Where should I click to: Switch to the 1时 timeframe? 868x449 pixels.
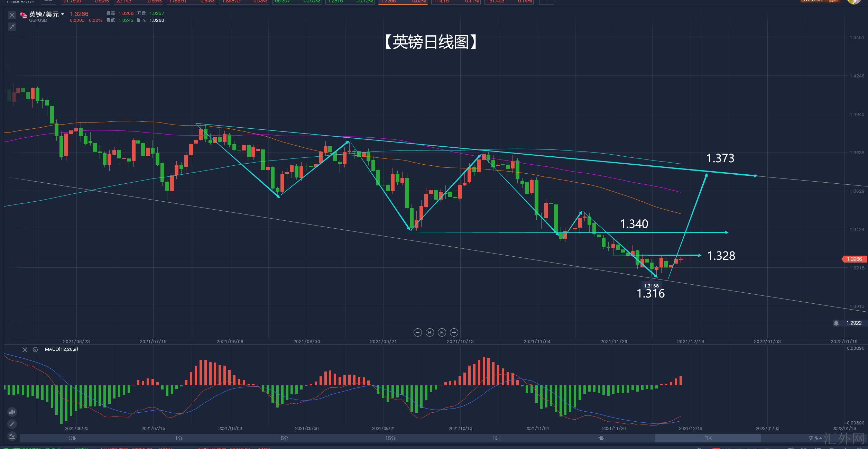tap(496, 438)
